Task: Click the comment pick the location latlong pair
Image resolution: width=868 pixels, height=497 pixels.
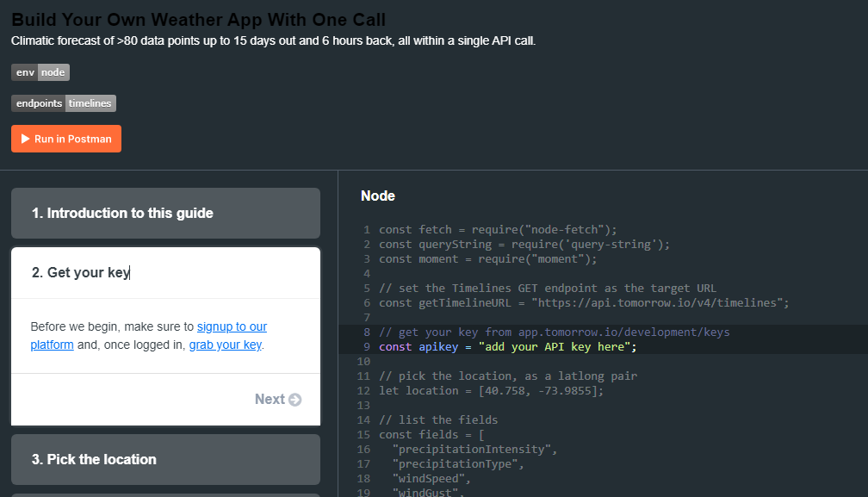Action: pos(508,376)
